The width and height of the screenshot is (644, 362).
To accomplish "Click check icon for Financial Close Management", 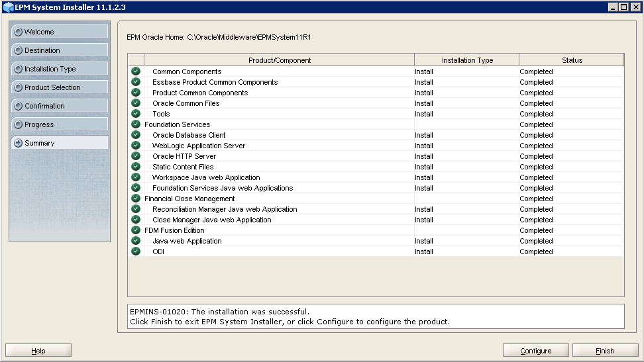I will click(136, 199).
